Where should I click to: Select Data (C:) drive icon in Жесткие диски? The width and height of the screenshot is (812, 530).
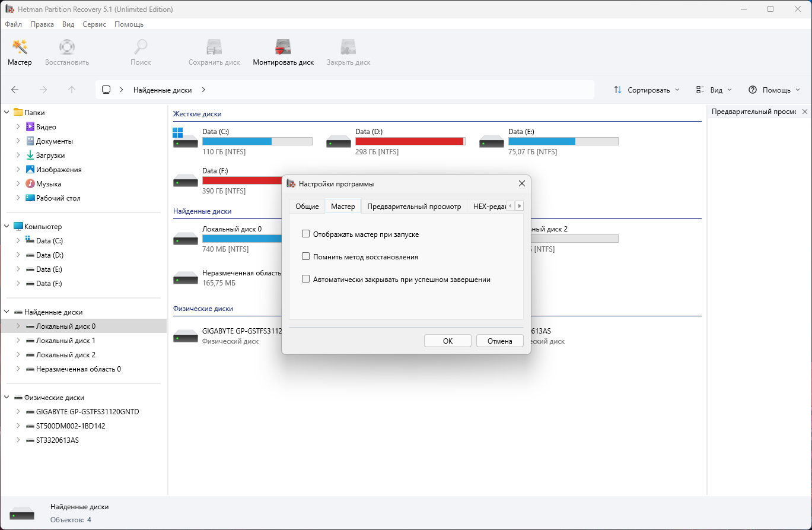(185, 138)
